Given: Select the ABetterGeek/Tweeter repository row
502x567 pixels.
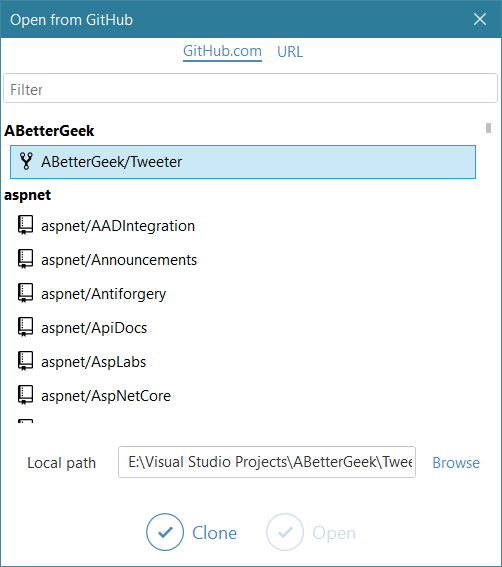Looking at the screenshot, I should tap(243, 162).
